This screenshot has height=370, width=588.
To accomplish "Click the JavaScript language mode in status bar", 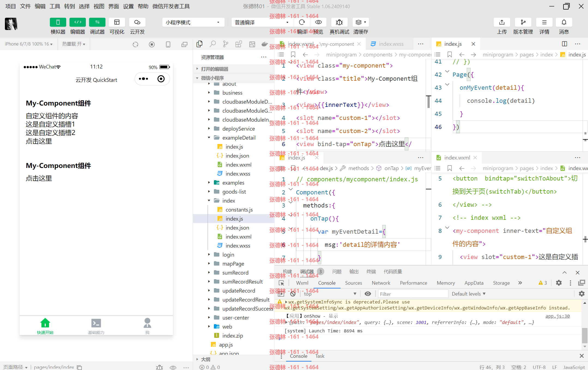I will pyautogui.click(x=574, y=367).
